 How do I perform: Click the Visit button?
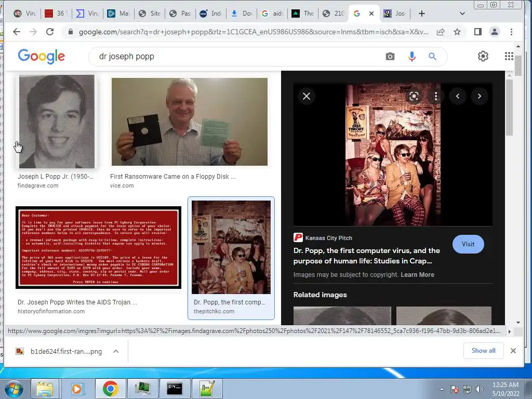(468, 244)
